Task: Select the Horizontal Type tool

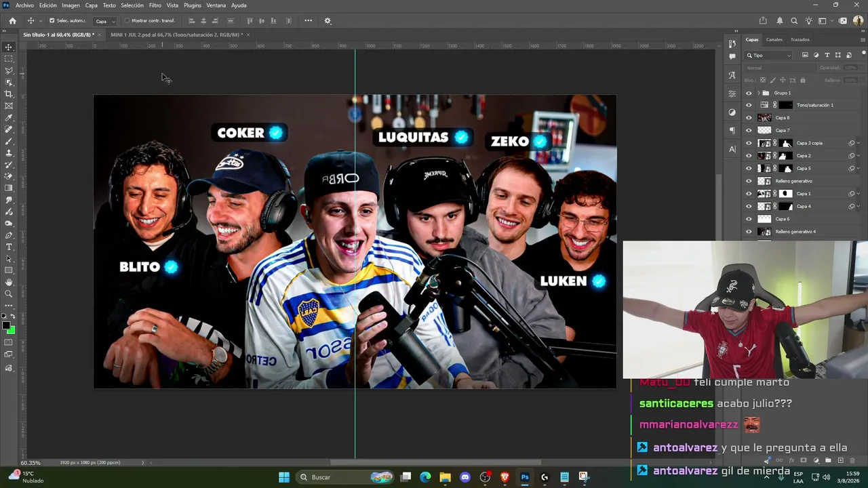Action: [9, 247]
